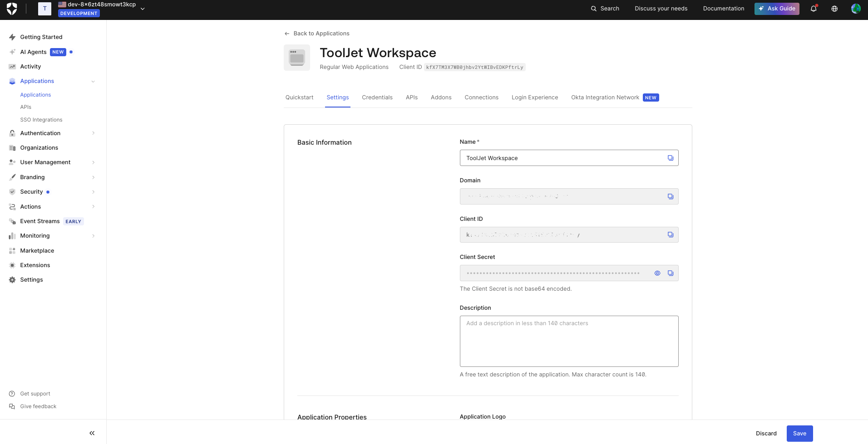Select the AI Agents sidebar icon
868x444 pixels.
pos(12,52)
